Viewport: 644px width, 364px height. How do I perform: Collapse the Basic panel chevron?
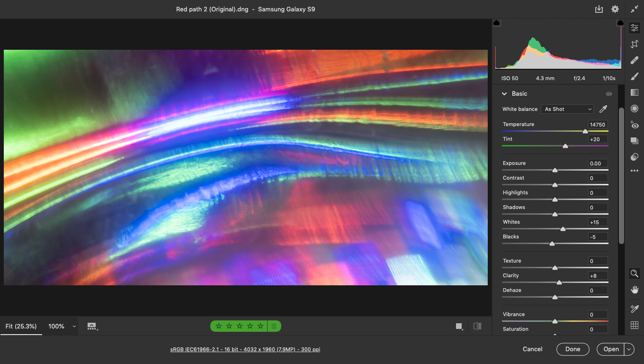504,94
